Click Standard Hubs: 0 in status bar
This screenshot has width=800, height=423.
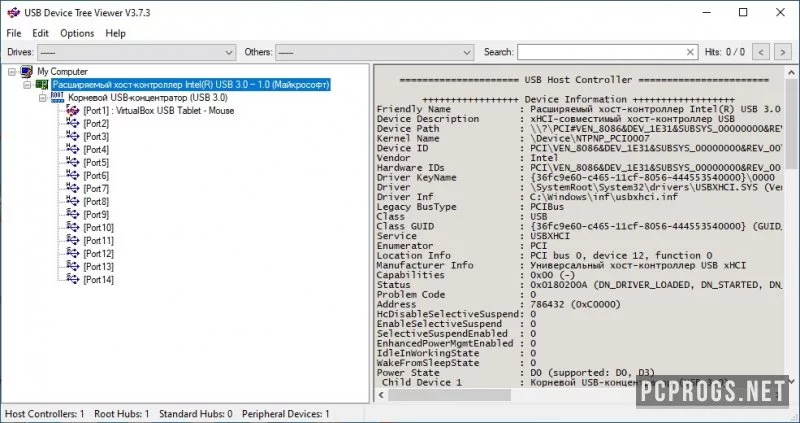tap(195, 414)
